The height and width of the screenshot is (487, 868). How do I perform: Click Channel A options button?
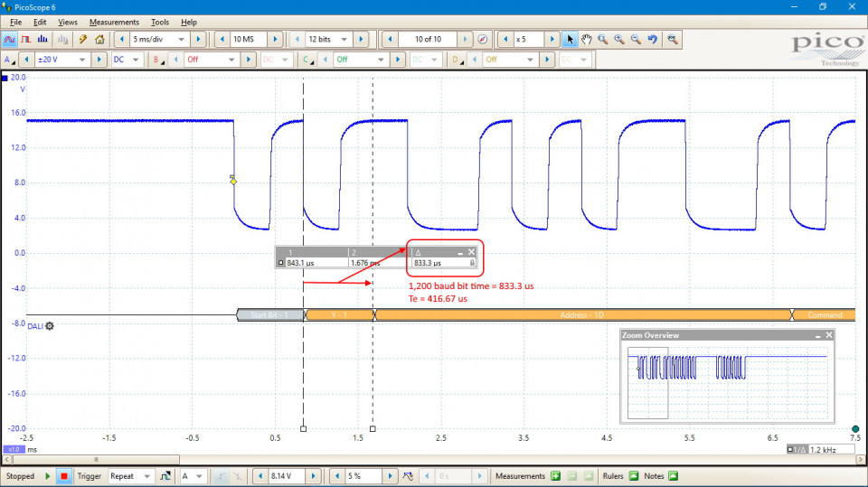point(10,60)
